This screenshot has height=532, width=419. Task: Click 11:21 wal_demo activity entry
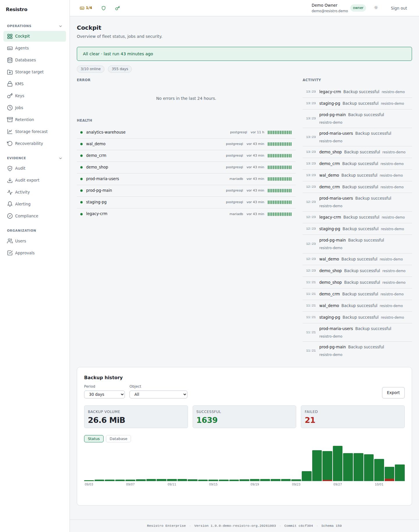click(357, 306)
